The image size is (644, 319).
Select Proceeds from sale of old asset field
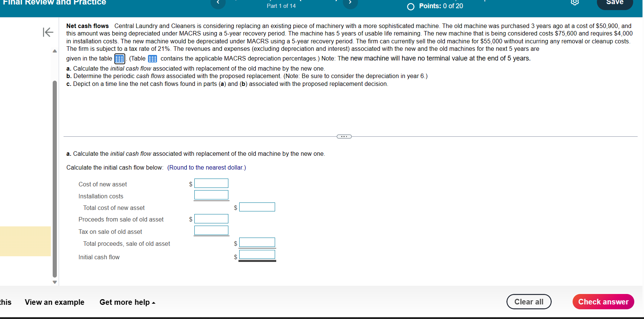coord(211,219)
